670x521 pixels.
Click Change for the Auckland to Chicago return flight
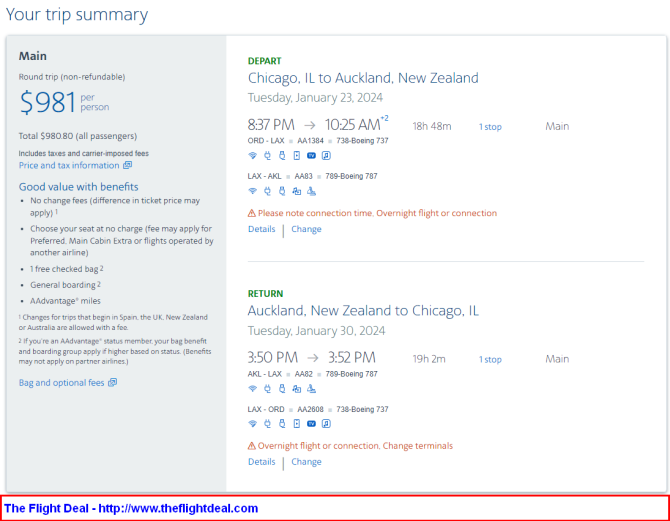pyautogui.click(x=306, y=462)
